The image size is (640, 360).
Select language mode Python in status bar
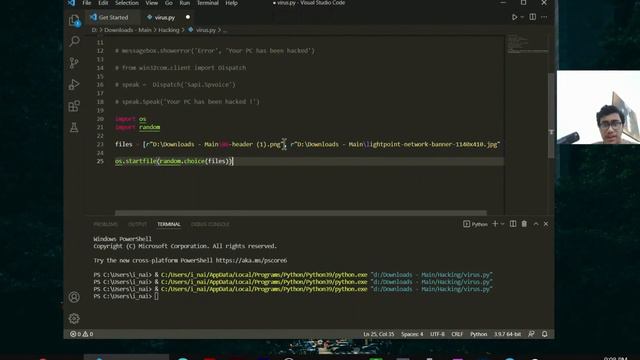click(x=479, y=334)
